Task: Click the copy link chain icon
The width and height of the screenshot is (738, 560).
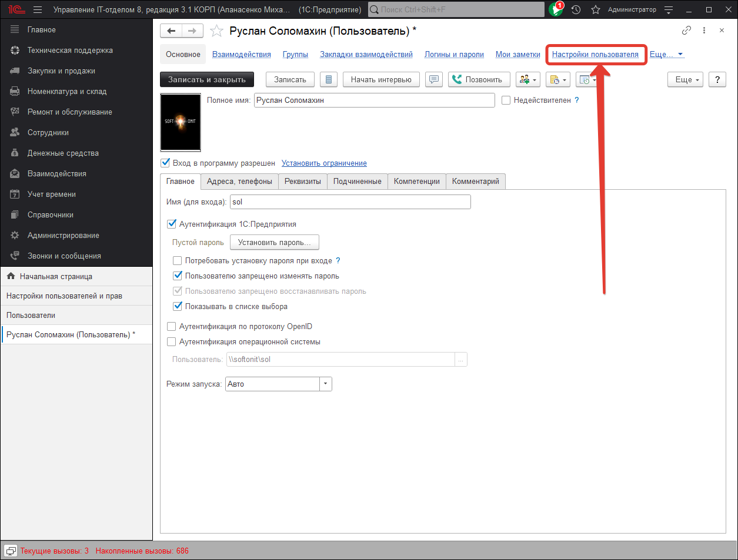Action: pyautogui.click(x=686, y=31)
